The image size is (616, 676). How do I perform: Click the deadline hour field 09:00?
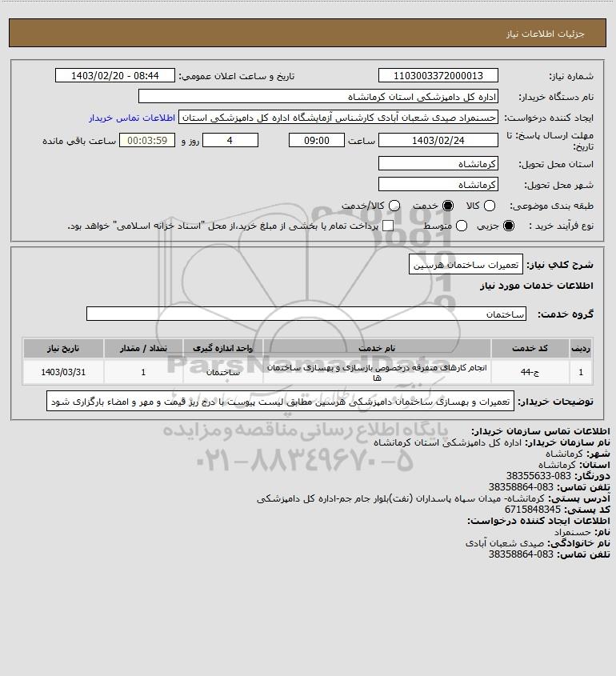tap(317, 141)
